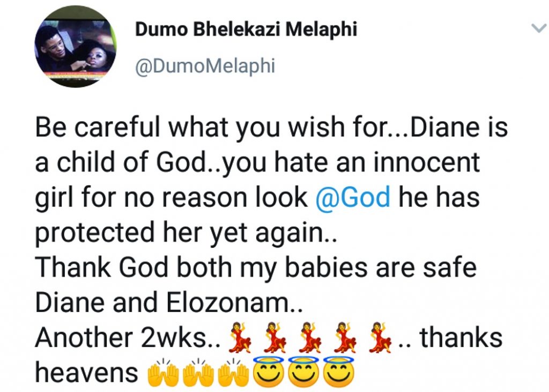
Task: Click the text 'Another 2wks..'
Action: pyautogui.click(x=128, y=337)
